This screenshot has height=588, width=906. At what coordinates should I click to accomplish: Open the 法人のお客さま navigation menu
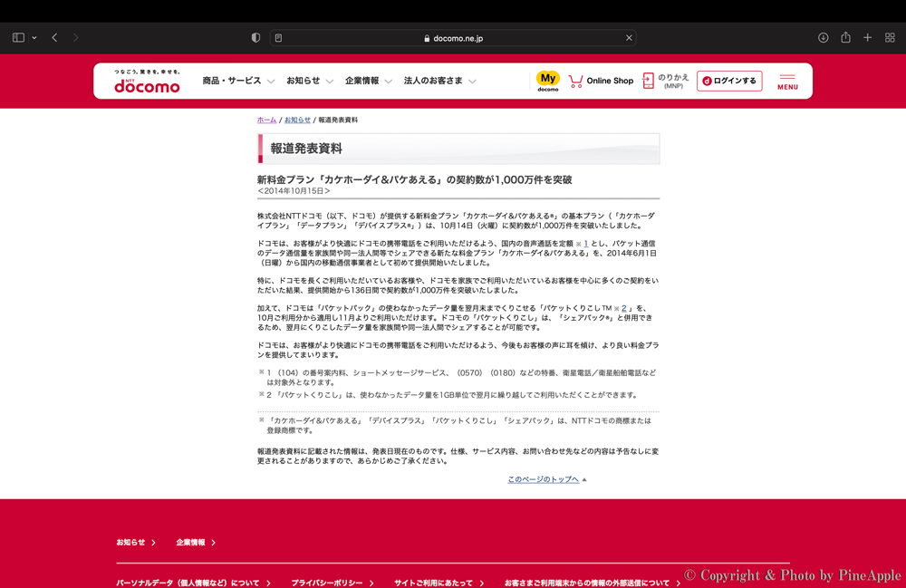click(439, 81)
